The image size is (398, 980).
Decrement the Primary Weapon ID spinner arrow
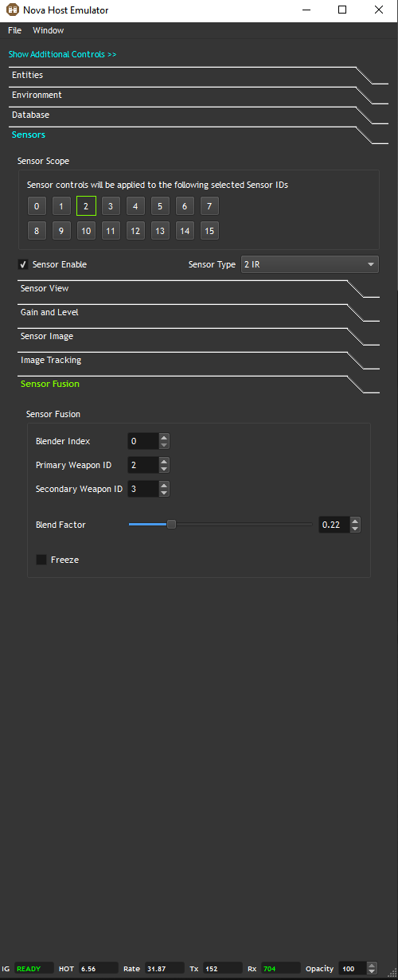click(x=163, y=469)
